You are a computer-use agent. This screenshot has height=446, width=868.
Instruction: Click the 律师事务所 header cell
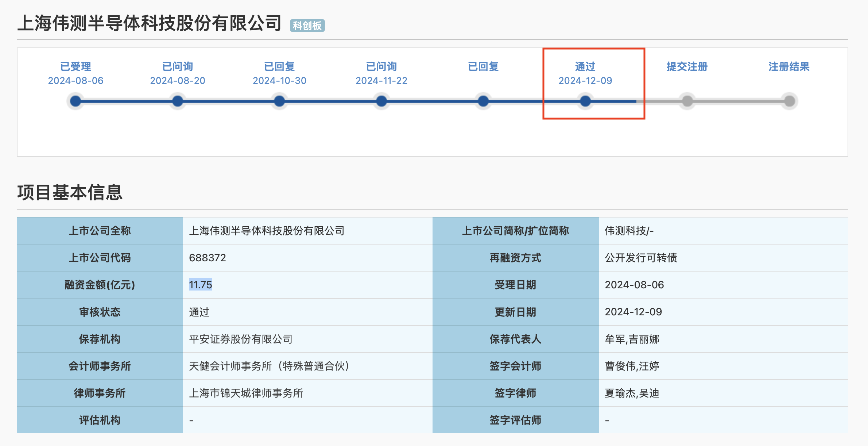click(x=100, y=393)
